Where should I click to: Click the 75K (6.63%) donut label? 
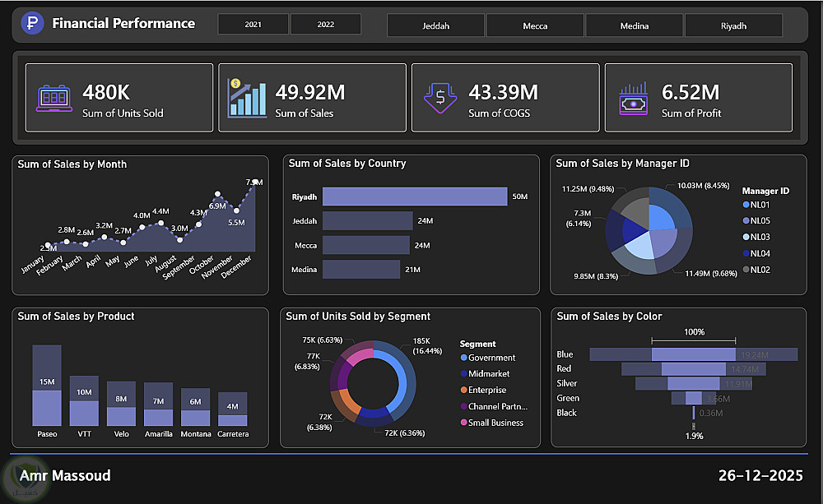323,340
